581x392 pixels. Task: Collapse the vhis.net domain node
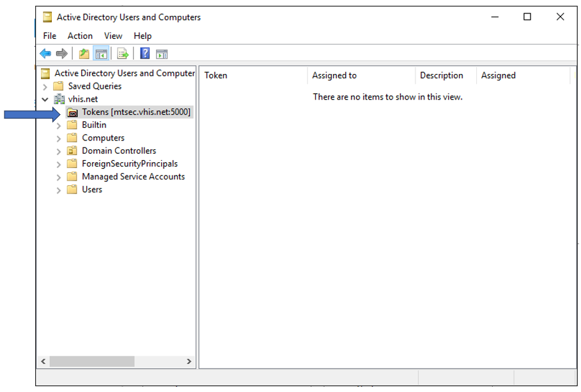coord(45,99)
